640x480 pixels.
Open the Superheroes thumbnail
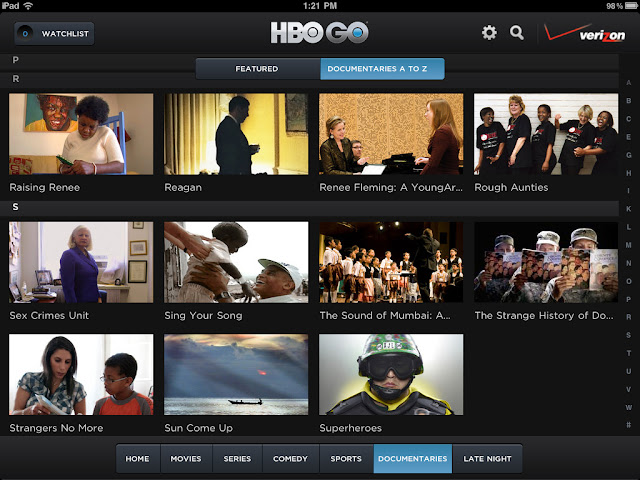click(391, 374)
